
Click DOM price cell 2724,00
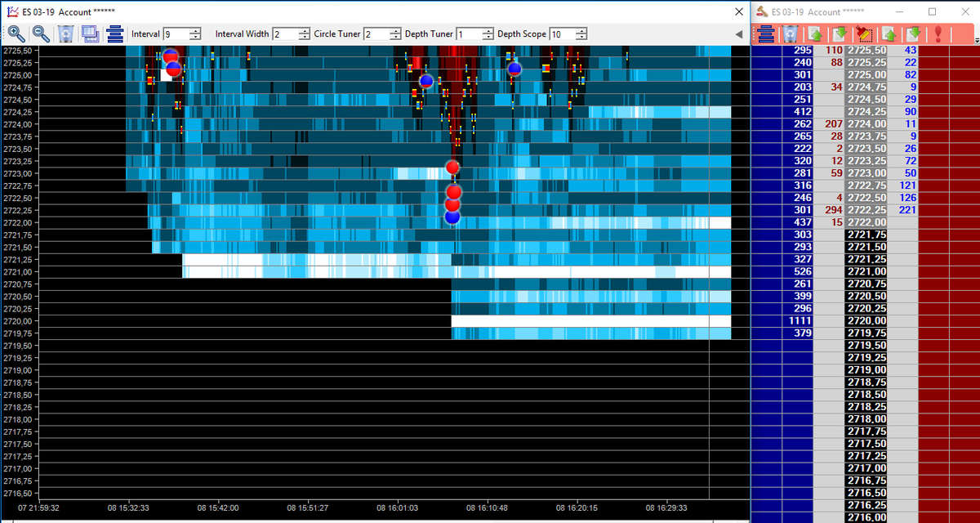tap(866, 124)
